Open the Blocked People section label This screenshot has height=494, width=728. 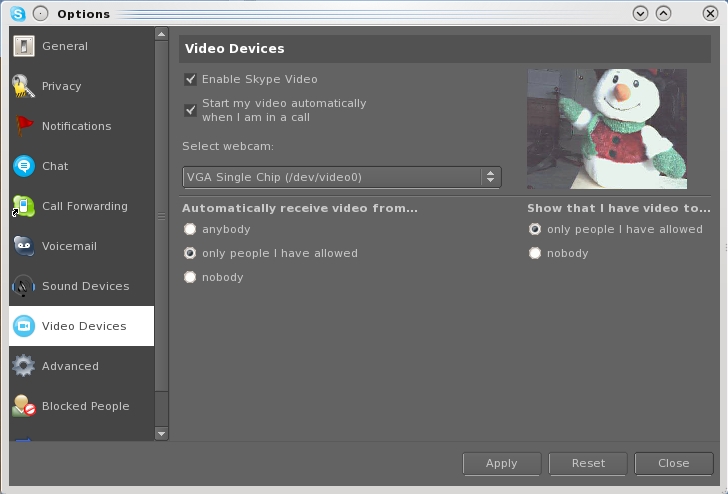tap(85, 406)
